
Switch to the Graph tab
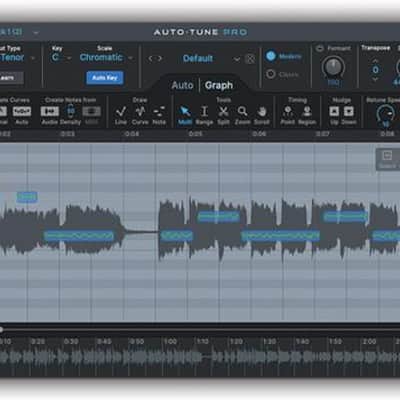[219, 85]
